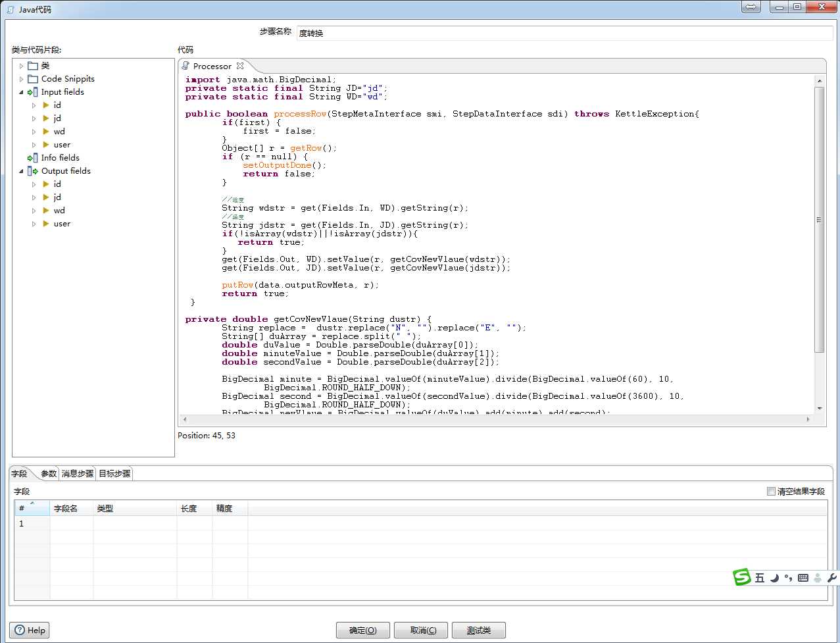Click the double-arrow button in title bar
The image size is (840, 643).
(751, 7)
